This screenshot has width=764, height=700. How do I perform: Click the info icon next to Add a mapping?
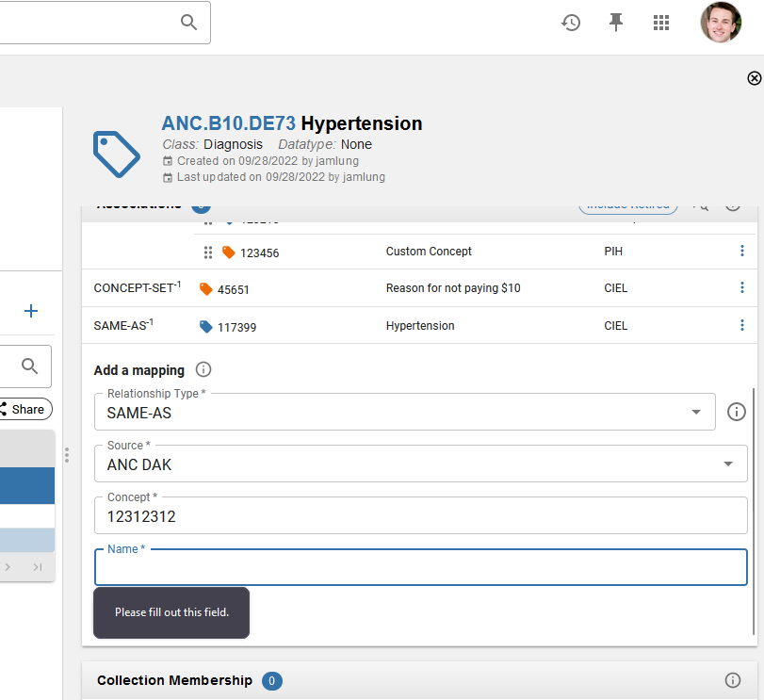click(203, 369)
